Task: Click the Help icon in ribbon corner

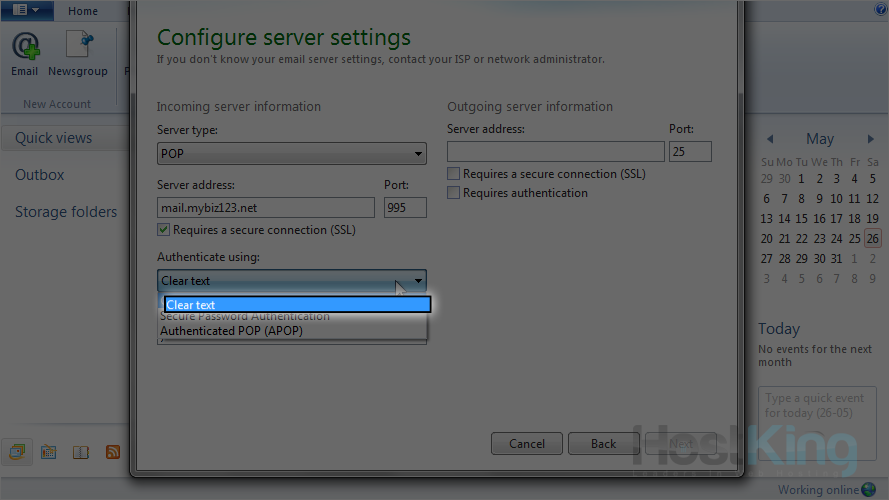Action: pyautogui.click(x=881, y=9)
